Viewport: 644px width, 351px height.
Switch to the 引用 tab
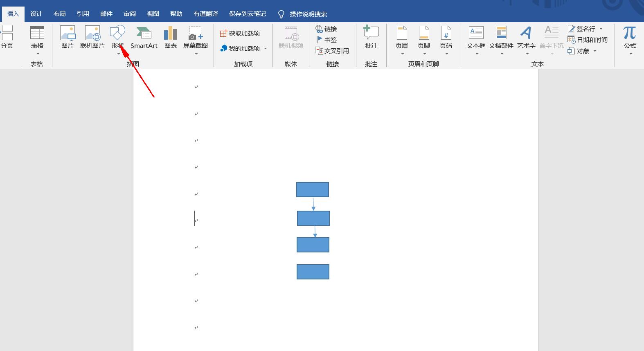(83, 14)
